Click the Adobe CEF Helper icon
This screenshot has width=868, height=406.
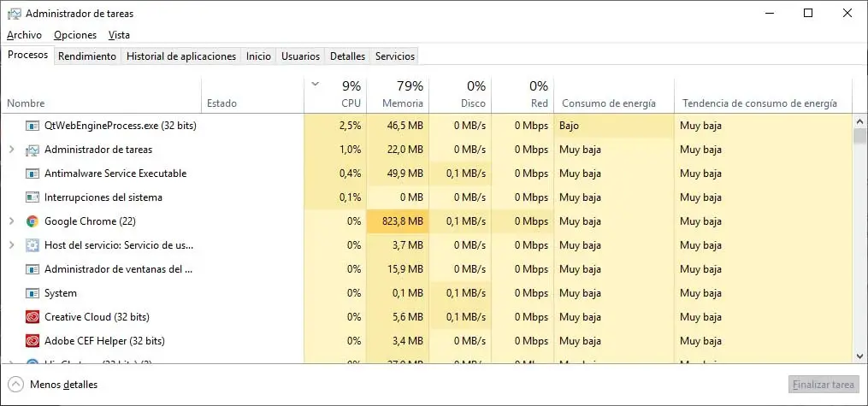[x=32, y=341]
